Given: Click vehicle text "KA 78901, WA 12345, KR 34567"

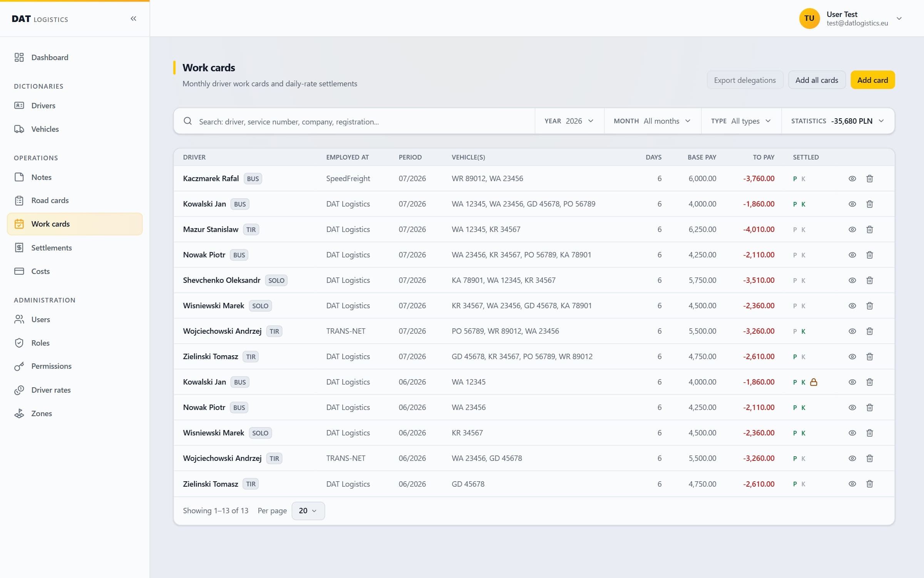Looking at the screenshot, I should 503,280.
